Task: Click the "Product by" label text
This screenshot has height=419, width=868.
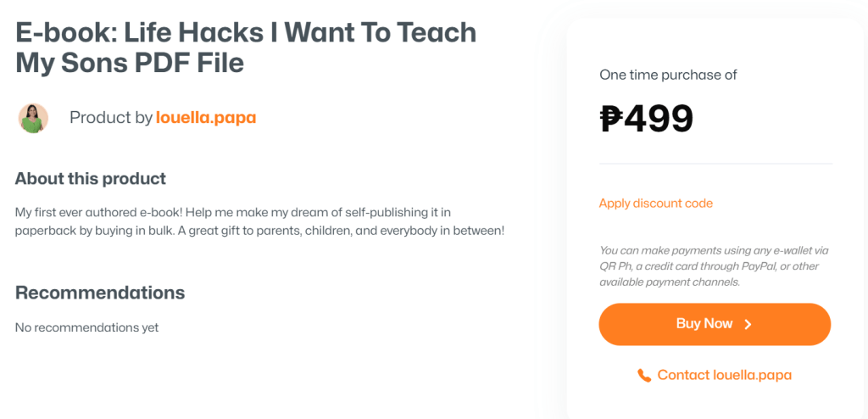Action: [111, 118]
